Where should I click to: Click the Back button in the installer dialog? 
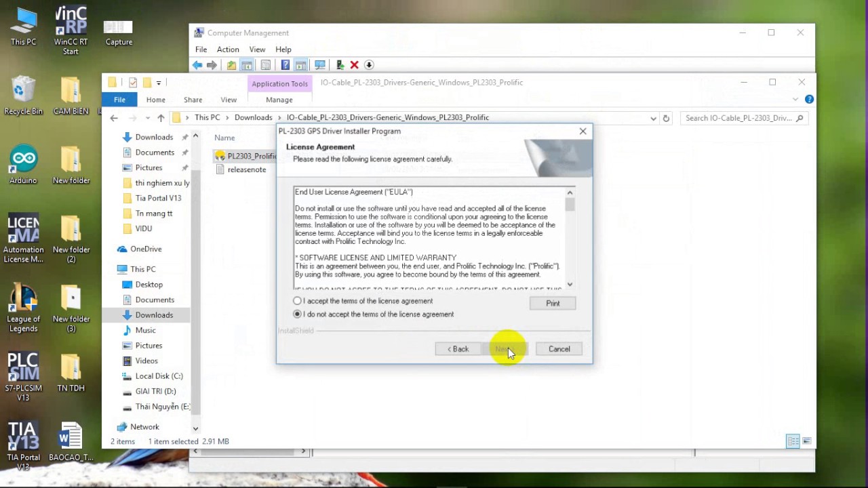coord(458,349)
